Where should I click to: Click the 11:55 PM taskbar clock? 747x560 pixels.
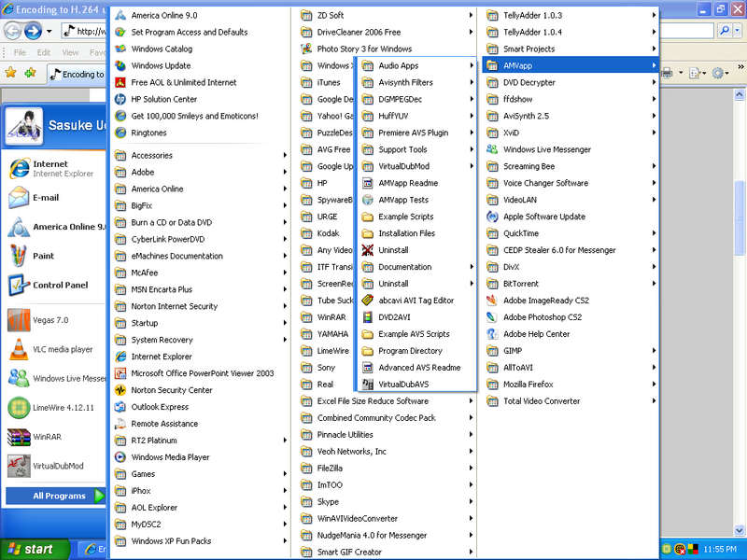(719, 549)
